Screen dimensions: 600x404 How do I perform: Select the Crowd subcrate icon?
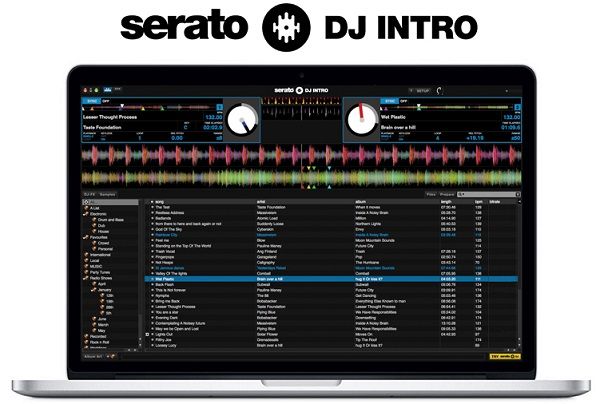pyautogui.click(x=94, y=243)
